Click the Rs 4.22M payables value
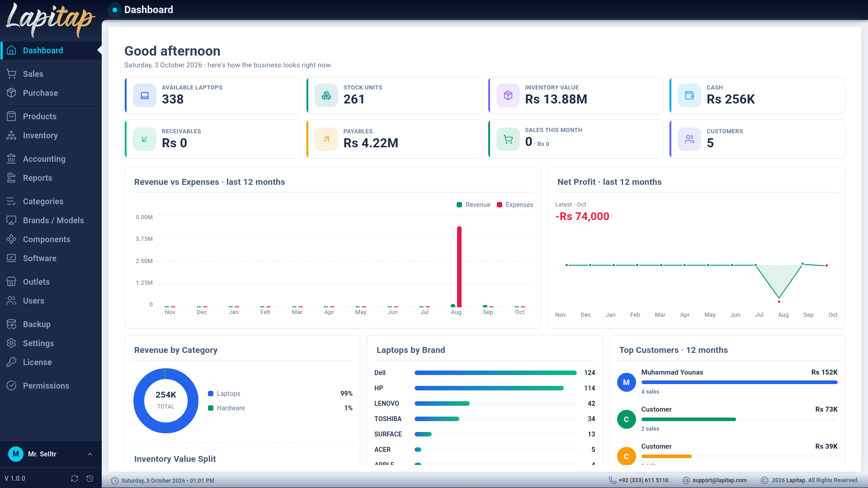 point(371,143)
